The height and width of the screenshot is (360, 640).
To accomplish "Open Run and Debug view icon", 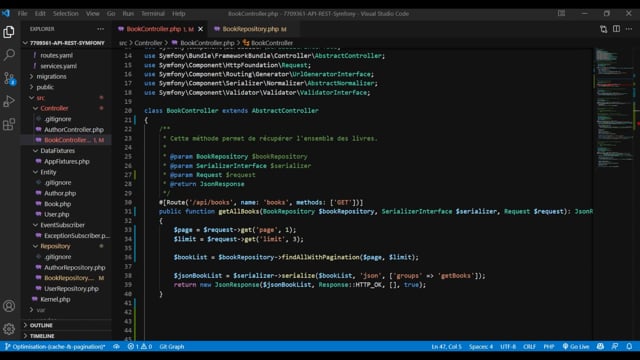I will tap(9, 101).
